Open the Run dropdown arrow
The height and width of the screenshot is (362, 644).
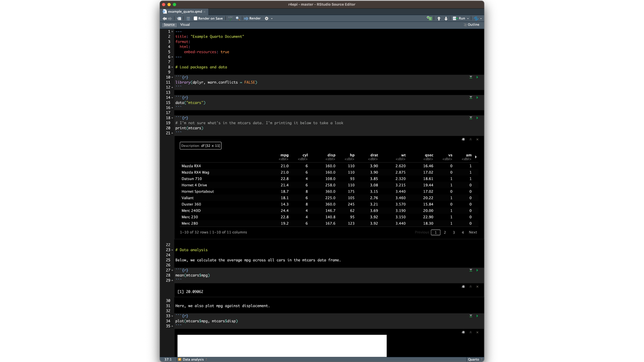(468, 19)
